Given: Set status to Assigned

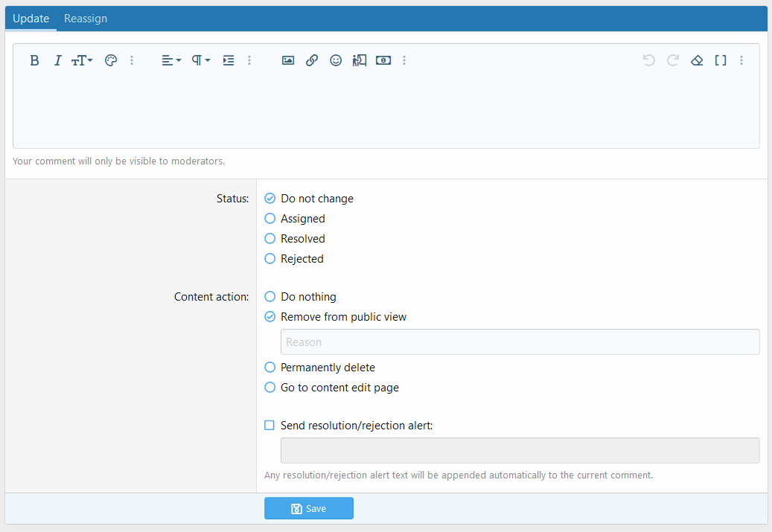Looking at the screenshot, I should click(295, 219).
